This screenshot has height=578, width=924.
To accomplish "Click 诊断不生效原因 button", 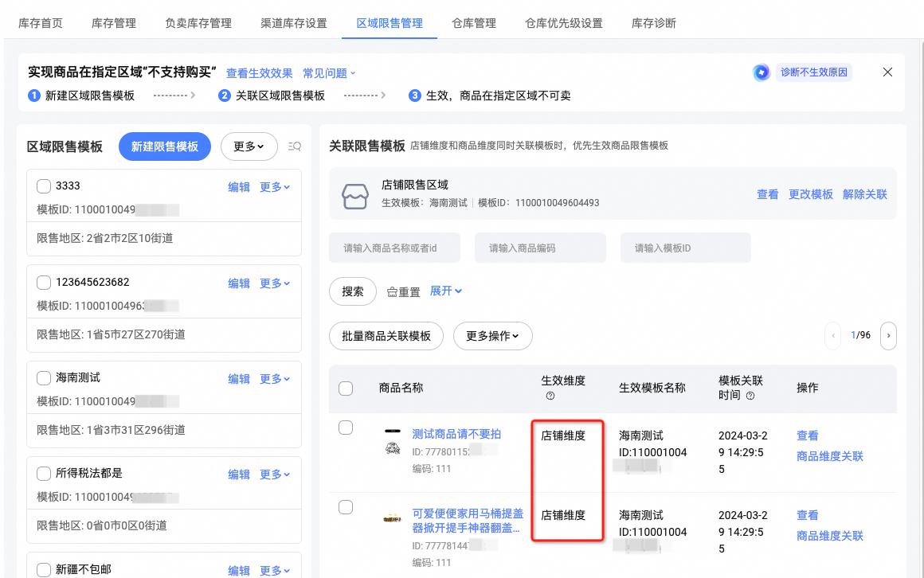I will pos(814,72).
